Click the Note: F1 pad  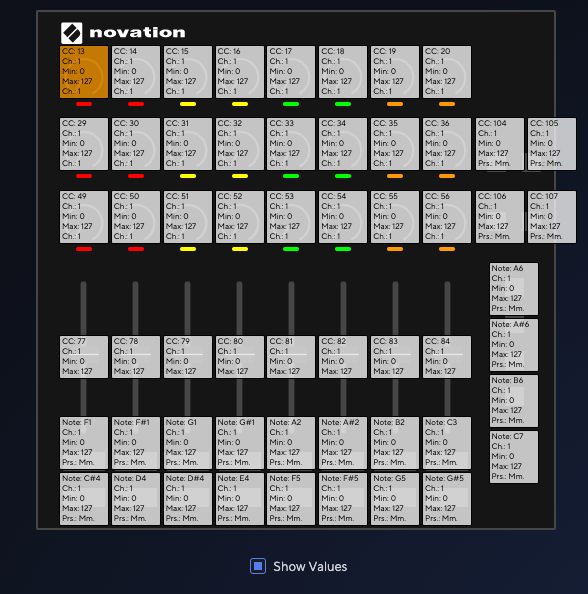[84, 443]
